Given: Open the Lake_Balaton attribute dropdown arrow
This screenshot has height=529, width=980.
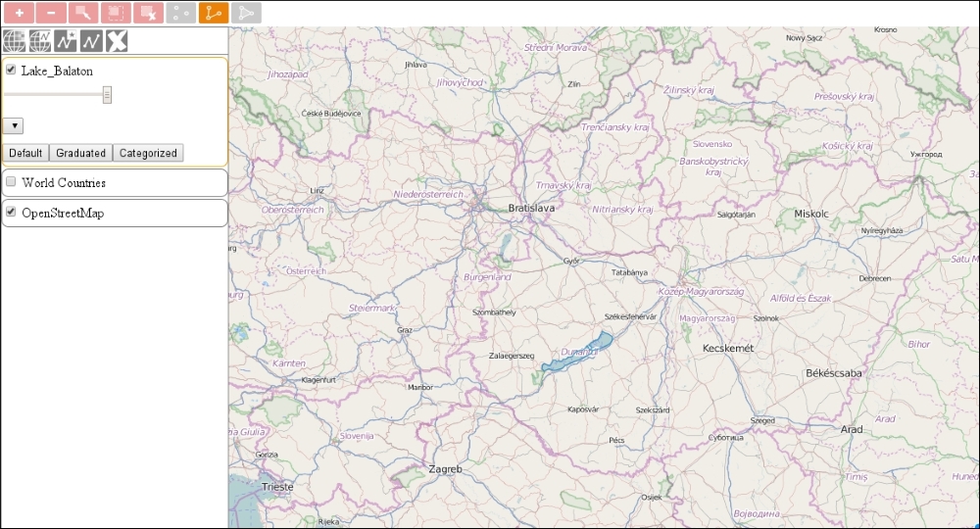Looking at the screenshot, I should [x=13, y=125].
